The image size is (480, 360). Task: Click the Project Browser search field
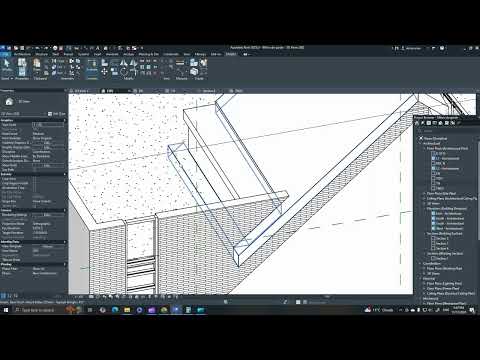point(447,131)
